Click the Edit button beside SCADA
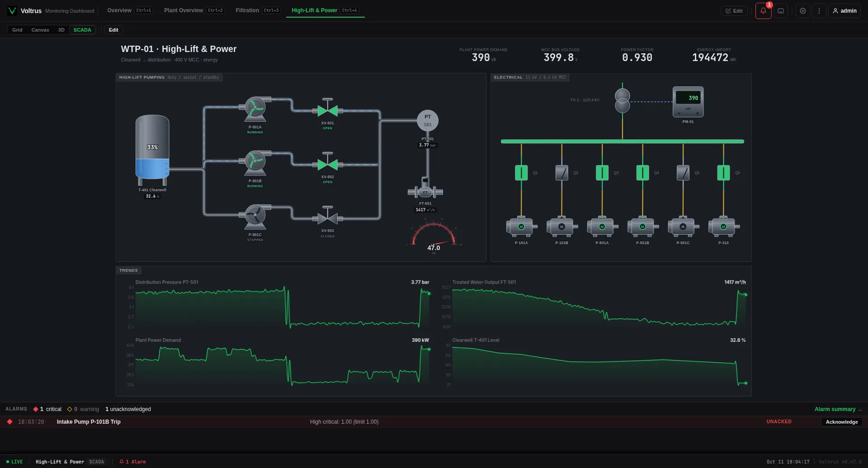This screenshot has width=868, height=468. click(x=113, y=30)
